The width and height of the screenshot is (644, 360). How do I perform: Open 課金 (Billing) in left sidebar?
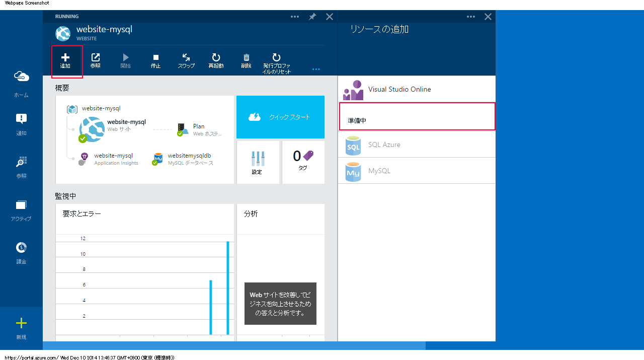click(21, 248)
